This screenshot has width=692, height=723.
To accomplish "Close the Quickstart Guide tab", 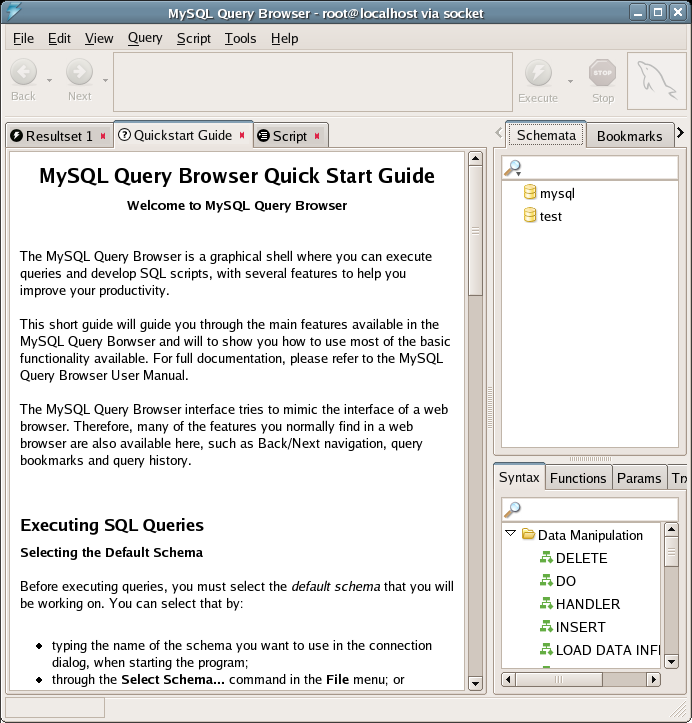I will pos(242,135).
